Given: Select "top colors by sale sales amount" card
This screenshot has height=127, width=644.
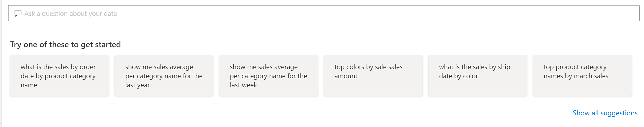Looking at the screenshot, I should coord(373,76).
